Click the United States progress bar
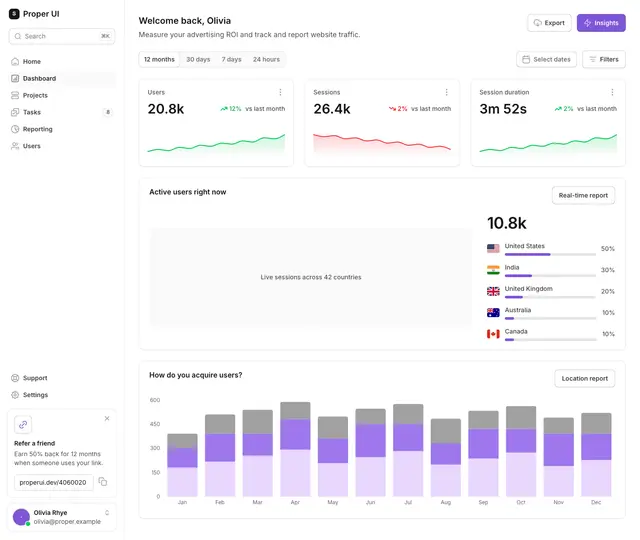Image resolution: width=640 pixels, height=540 pixels. [550, 255]
